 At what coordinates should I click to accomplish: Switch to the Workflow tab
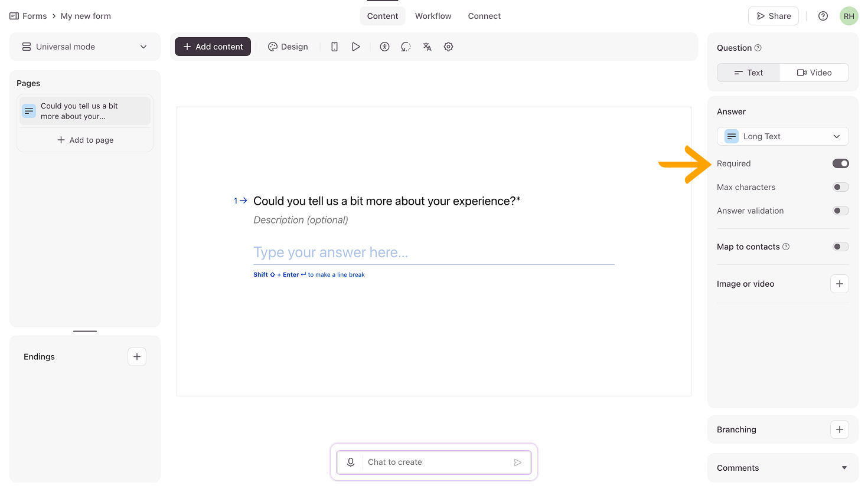433,16
